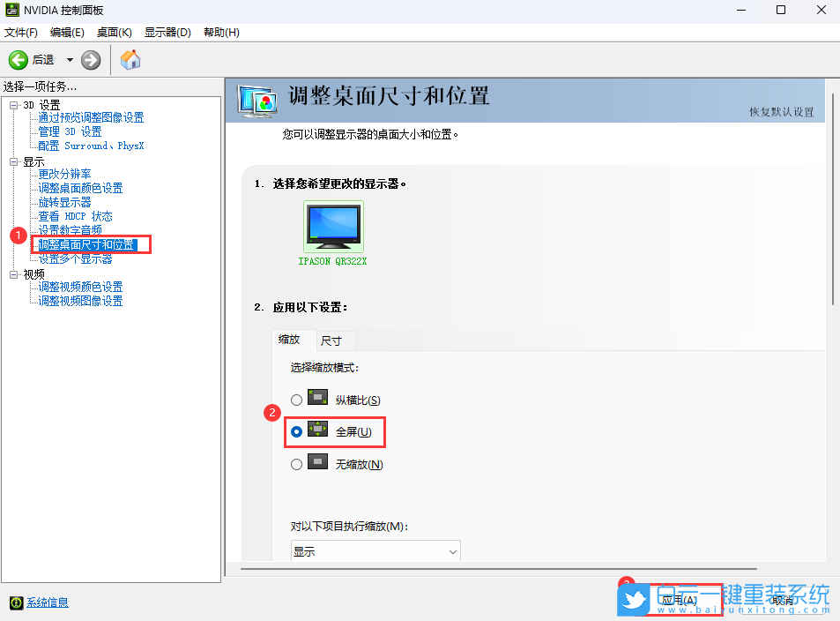Click the home icon in the toolbar
The image size is (840, 621).
click(130, 60)
